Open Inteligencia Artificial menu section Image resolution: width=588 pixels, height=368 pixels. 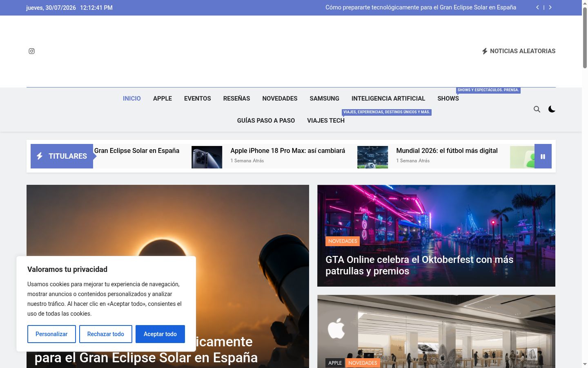click(388, 99)
